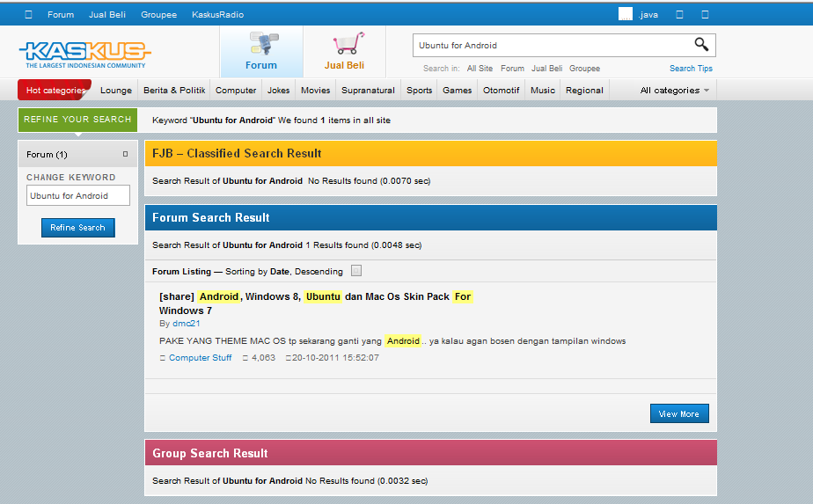Open Hot categories menu

(55, 90)
